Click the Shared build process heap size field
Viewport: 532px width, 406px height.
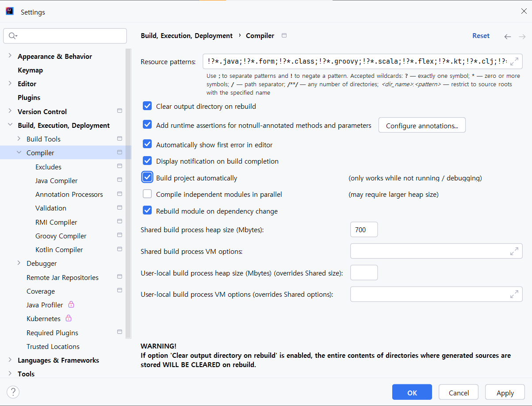click(x=364, y=230)
